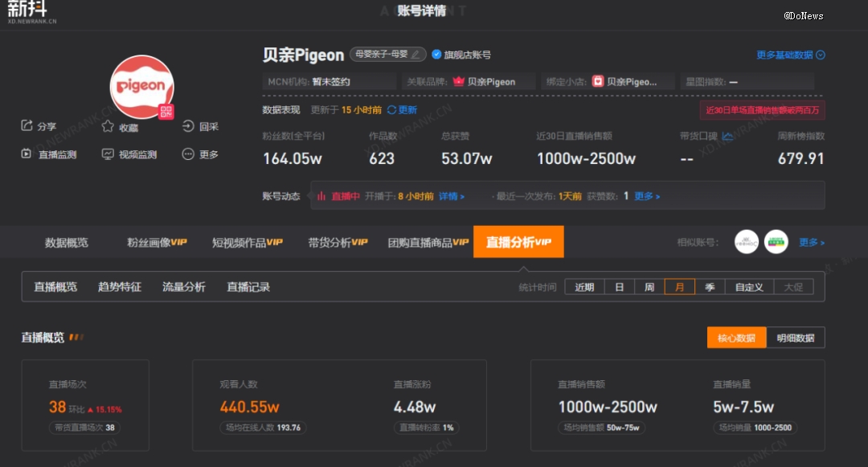868x467 pixels.
Task: Click the 分享 share icon
Action: (27, 125)
